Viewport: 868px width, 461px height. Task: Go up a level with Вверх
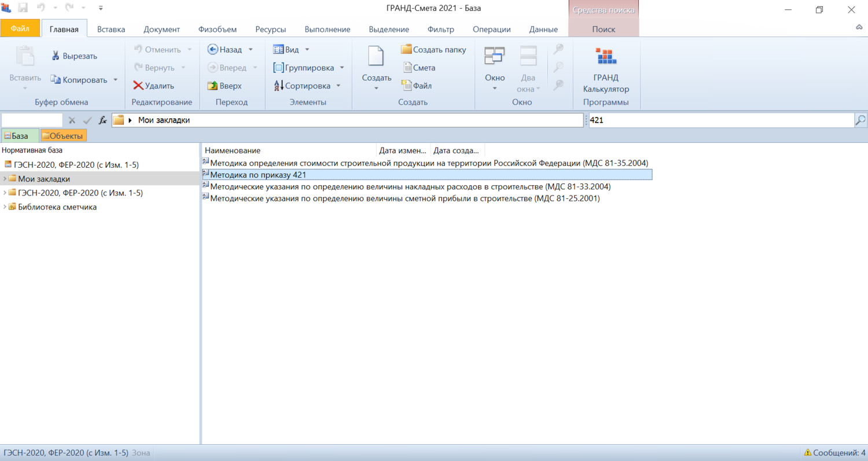click(x=225, y=86)
